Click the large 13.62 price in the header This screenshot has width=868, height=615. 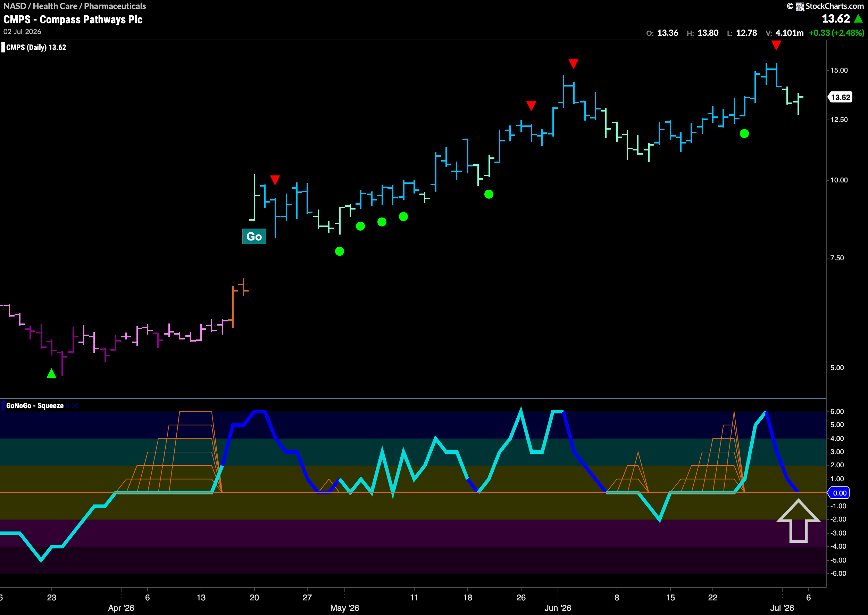pos(836,18)
